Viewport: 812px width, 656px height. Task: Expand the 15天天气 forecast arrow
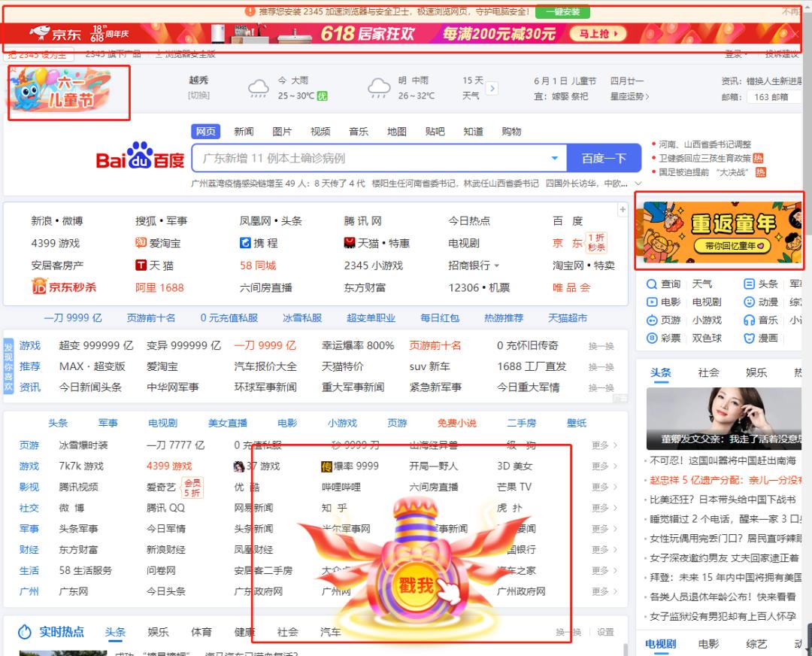[492, 87]
